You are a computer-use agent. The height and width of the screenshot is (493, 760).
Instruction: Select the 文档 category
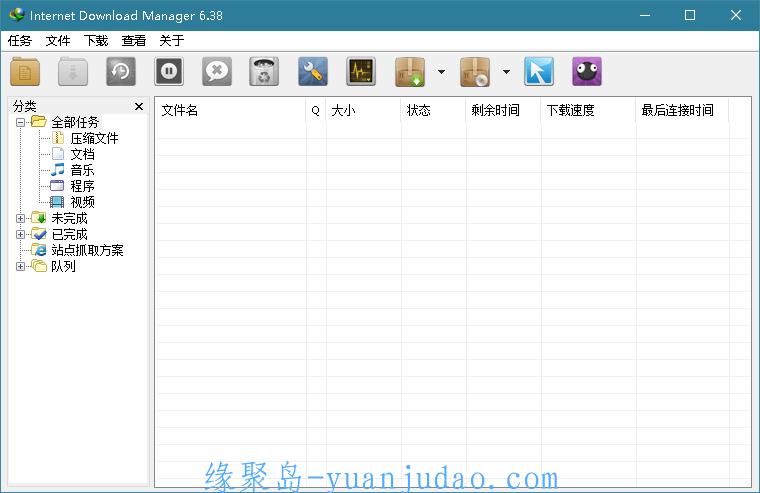point(82,154)
